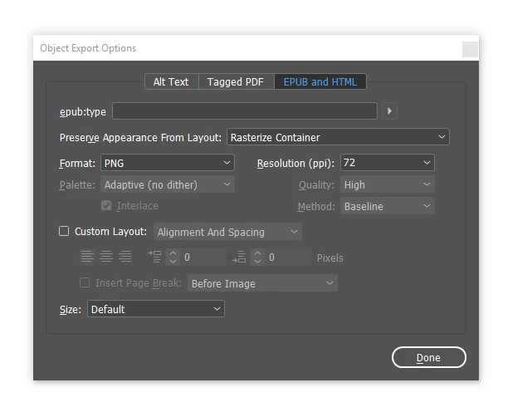Decrease the space before value

173,262
